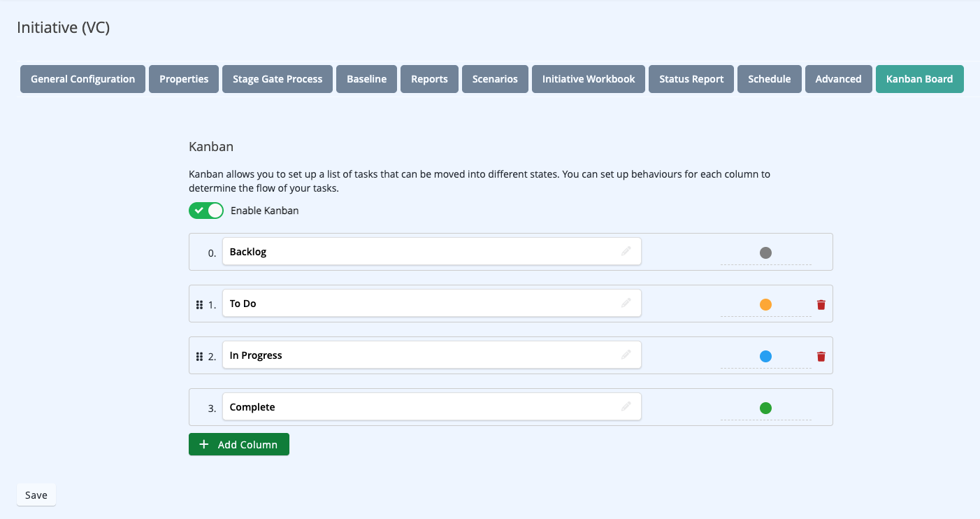
Task: Delete the To Do column
Action: point(821,305)
